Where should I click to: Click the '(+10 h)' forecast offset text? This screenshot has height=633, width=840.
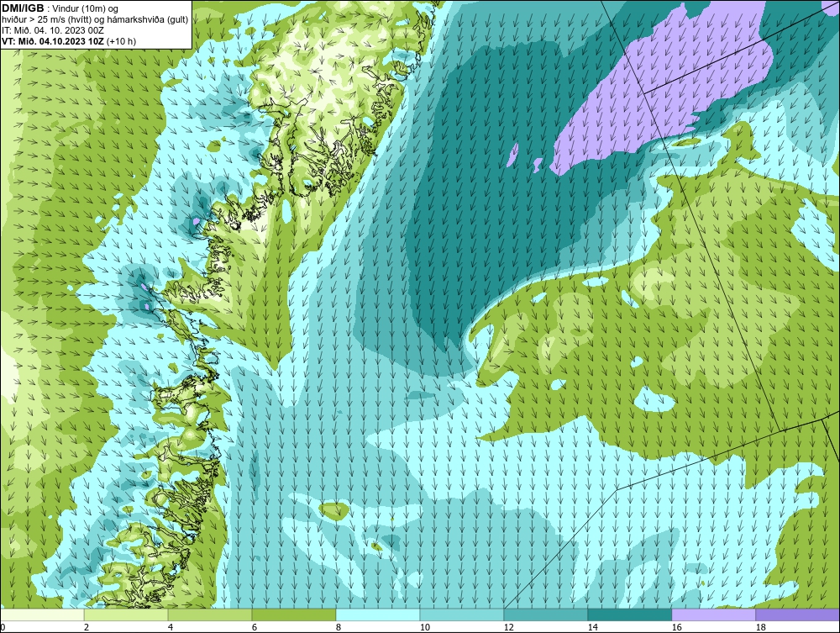tap(122, 41)
